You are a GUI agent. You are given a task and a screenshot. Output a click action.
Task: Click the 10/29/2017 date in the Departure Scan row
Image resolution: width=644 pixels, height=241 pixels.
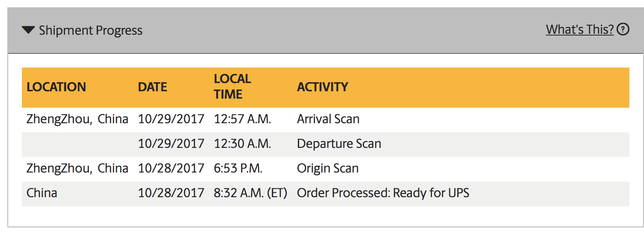[x=171, y=144]
